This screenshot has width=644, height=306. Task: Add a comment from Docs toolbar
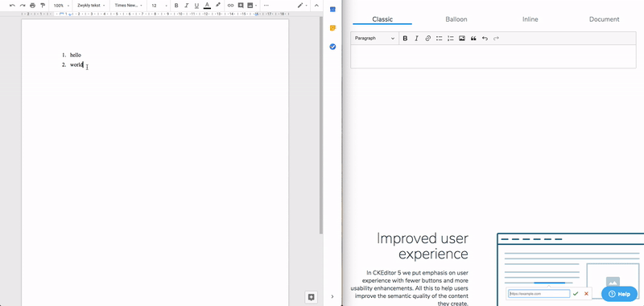click(241, 6)
